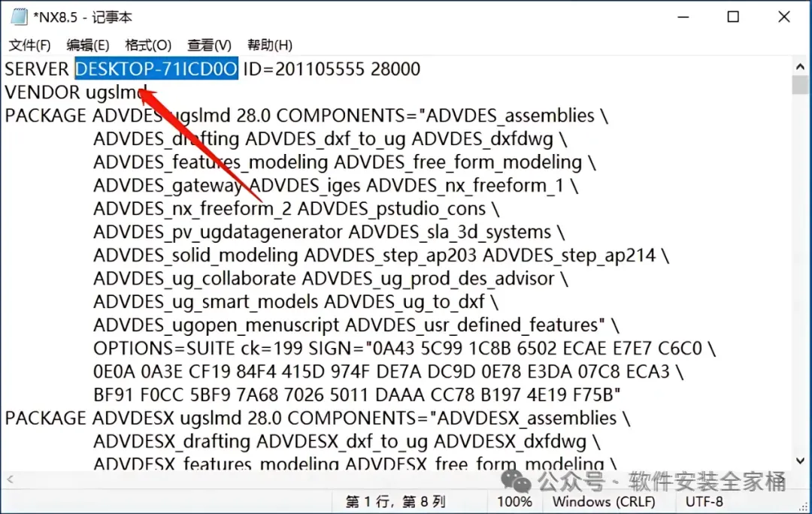Viewport: 812px width, 514px height.
Task: Click Windows (CRLF) in status bar
Action: pos(604,501)
